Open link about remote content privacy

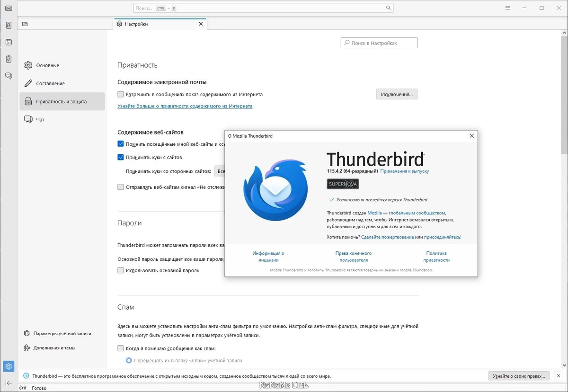click(x=185, y=106)
